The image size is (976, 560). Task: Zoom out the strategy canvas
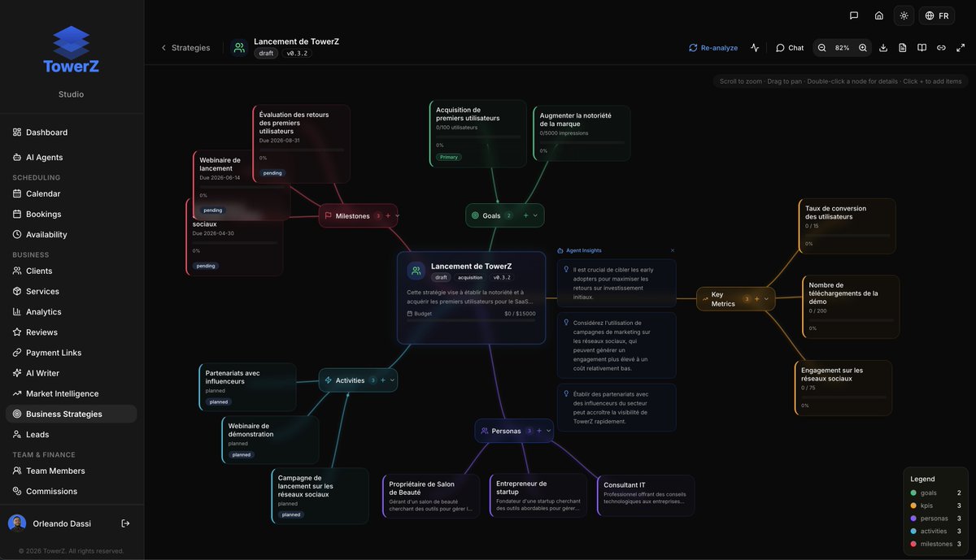click(821, 48)
